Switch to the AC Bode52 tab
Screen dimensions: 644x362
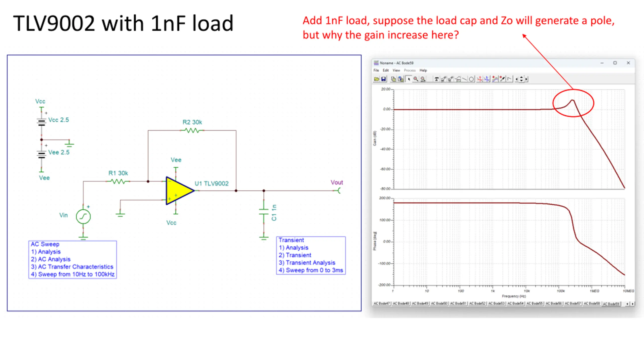477,304
